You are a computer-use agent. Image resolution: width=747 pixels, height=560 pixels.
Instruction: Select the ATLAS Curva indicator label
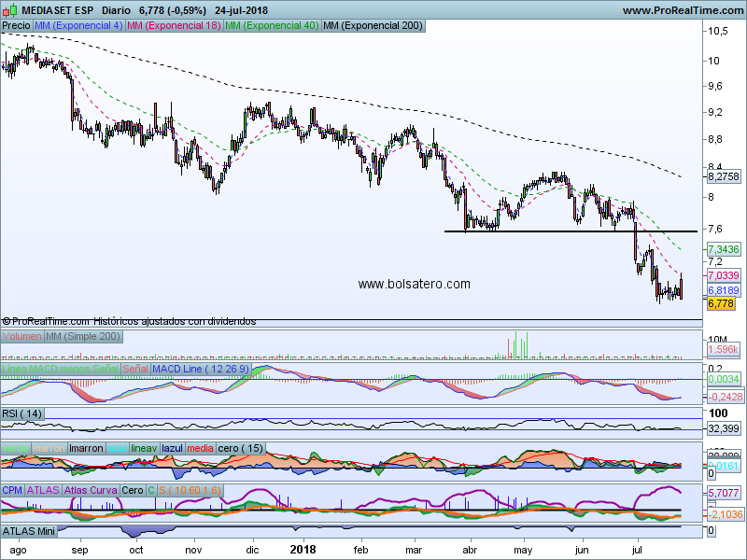[92, 490]
